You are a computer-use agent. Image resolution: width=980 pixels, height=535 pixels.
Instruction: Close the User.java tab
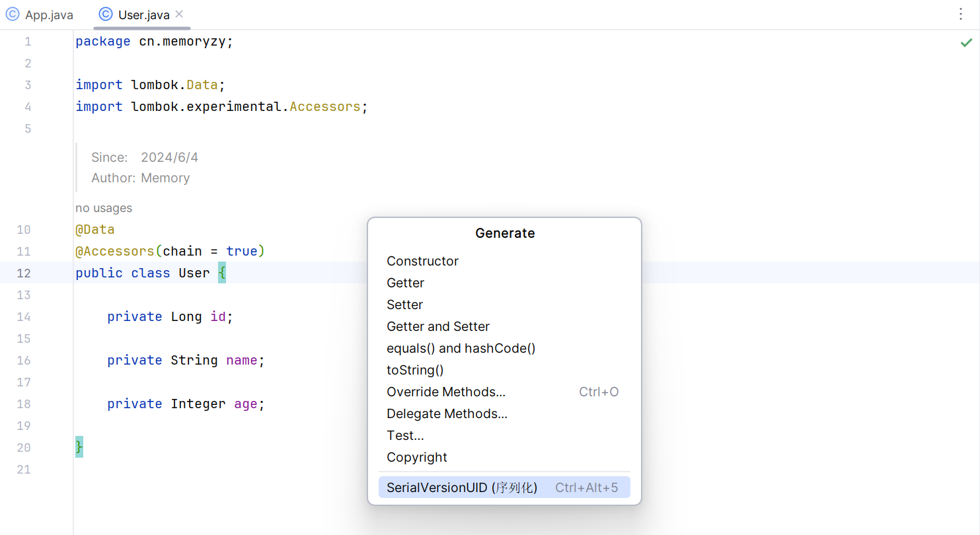180,14
